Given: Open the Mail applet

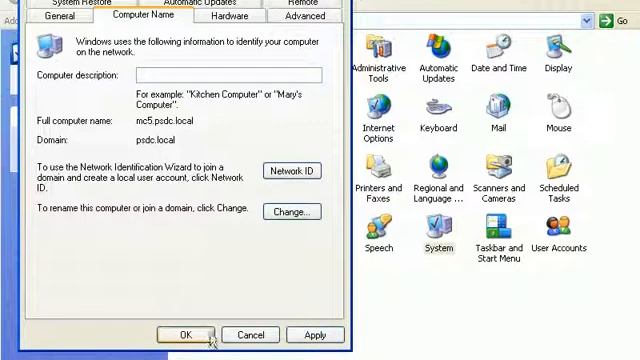Looking at the screenshot, I should [498, 114].
